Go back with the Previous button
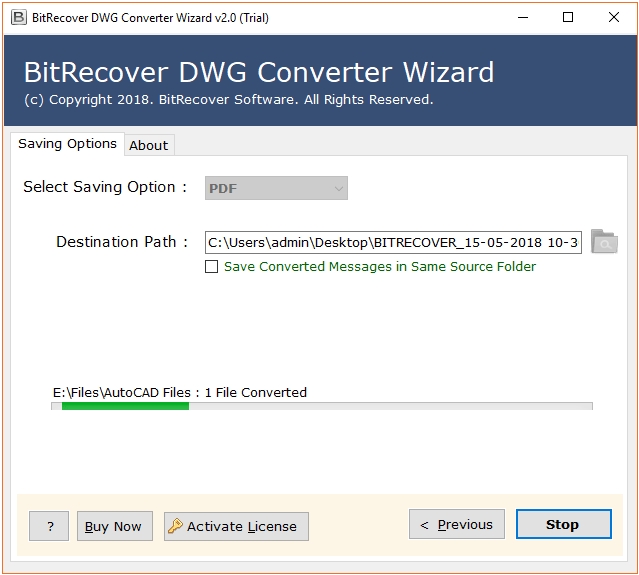The height and width of the screenshot is (575, 639). tap(456, 524)
